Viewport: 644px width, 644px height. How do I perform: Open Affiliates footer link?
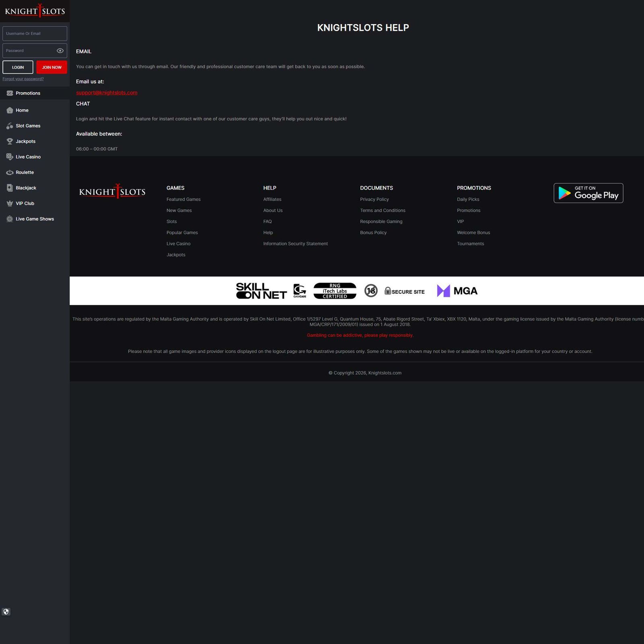(x=272, y=199)
